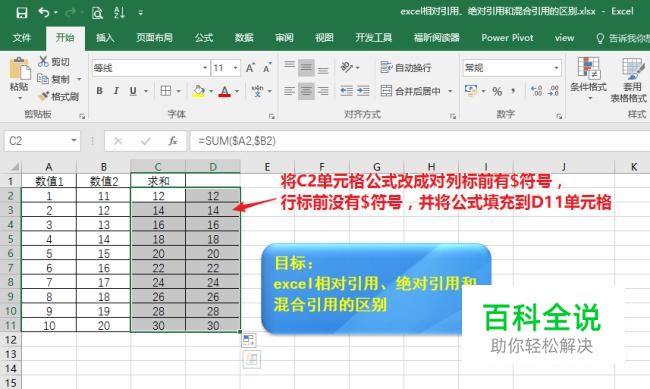This screenshot has width=650, height=389.
Task: Click the Undo arrow icon
Action: [44, 12]
